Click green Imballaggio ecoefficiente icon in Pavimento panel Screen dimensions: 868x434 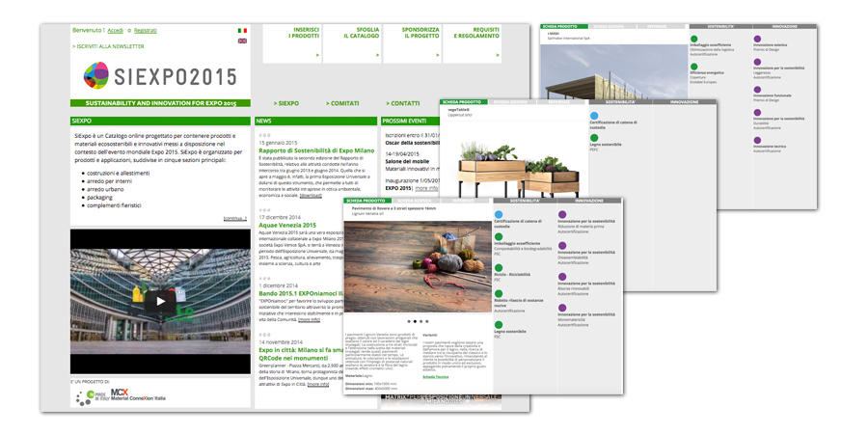(499, 236)
